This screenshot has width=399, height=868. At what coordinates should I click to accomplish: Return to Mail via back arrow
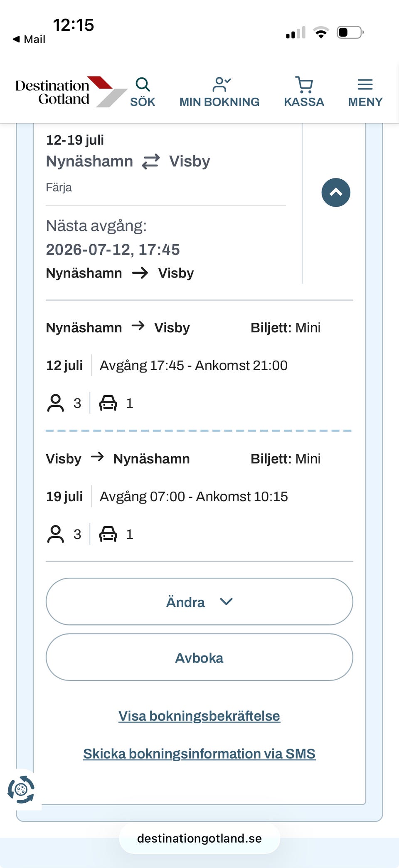29,39
